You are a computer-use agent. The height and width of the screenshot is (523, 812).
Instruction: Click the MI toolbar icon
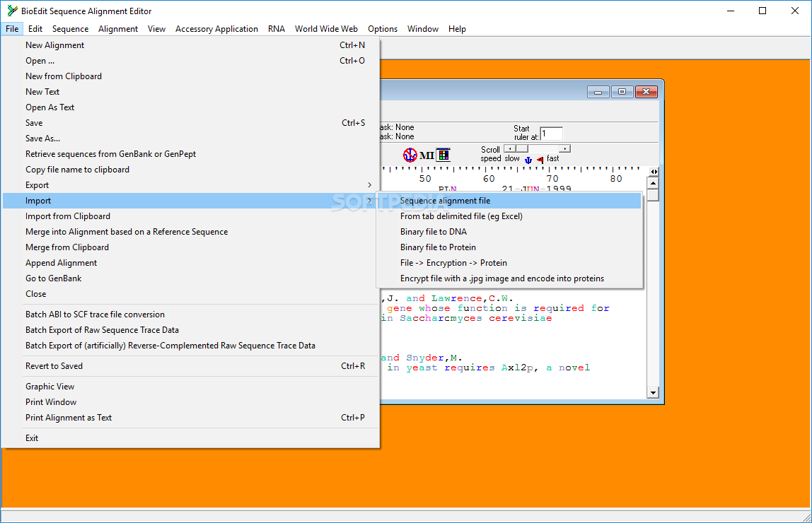427,155
